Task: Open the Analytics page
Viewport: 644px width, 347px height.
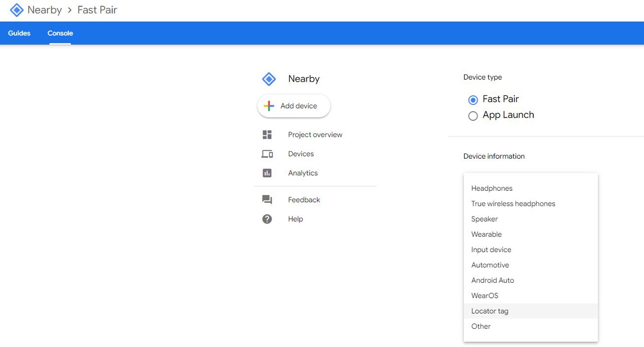Action: (x=303, y=173)
